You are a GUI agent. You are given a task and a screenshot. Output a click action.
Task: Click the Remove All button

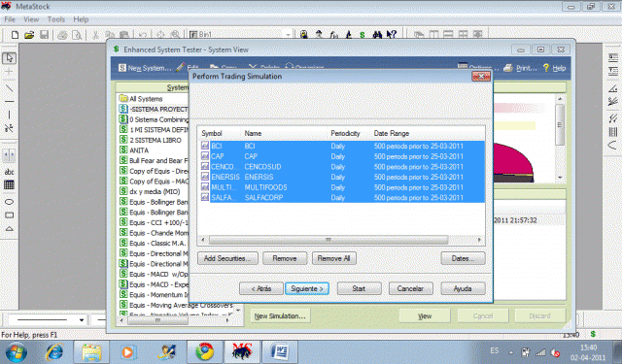click(334, 258)
